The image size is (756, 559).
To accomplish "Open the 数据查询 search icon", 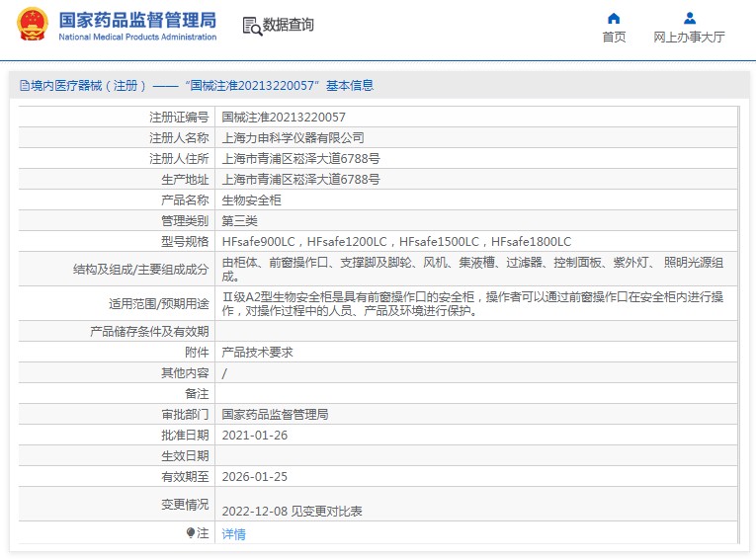I will click(252, 26).
